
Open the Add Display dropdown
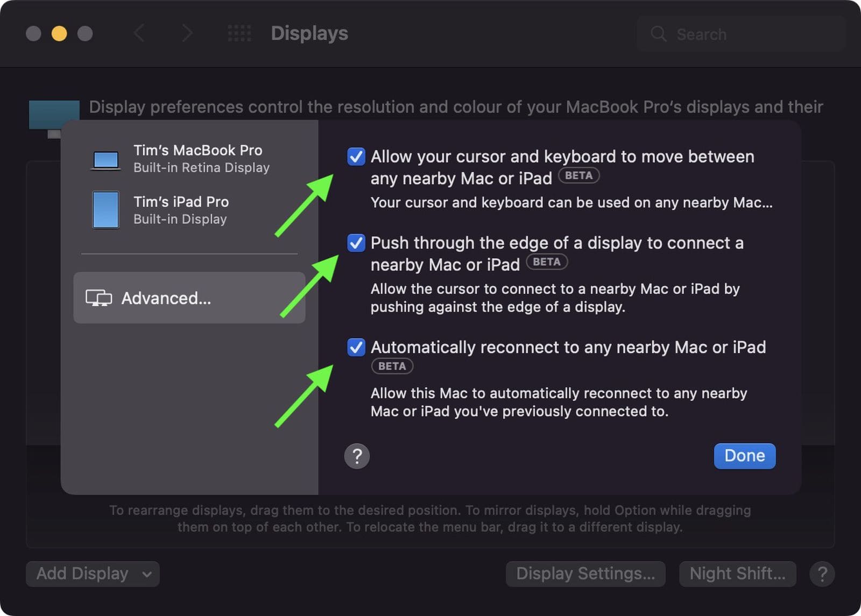coord(93,573)
